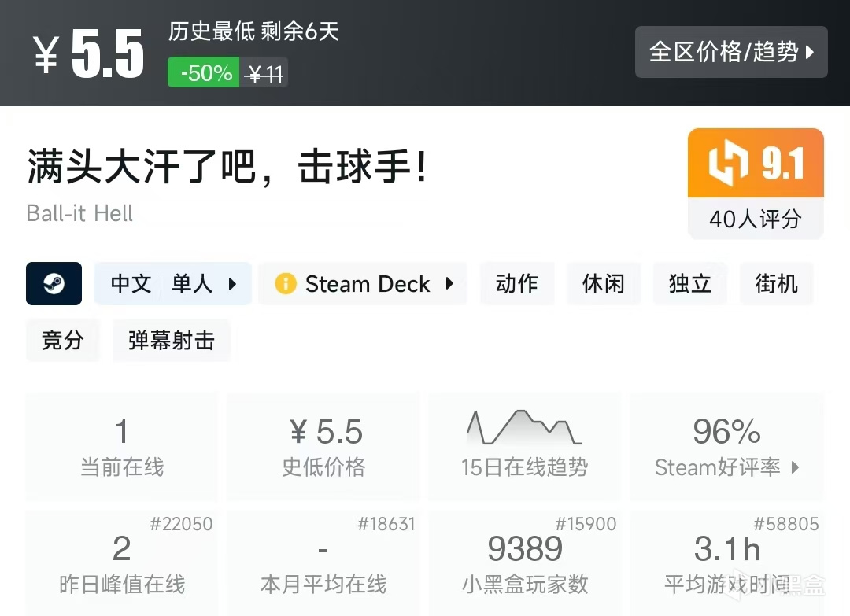Select the 街机 tag
The image size is (850, 616).
point(777,283)
